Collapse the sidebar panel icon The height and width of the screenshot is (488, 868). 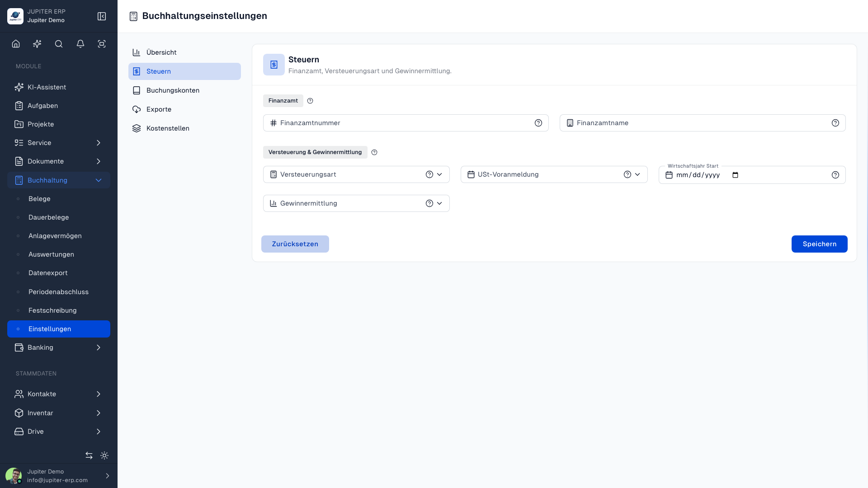[102, 16]
